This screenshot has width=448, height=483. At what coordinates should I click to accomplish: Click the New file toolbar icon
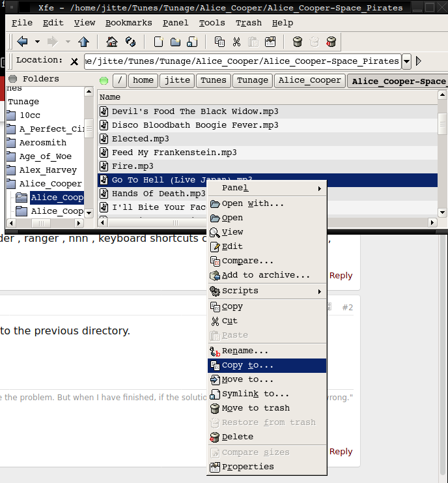pyautogui.click(x=158, y=42)
